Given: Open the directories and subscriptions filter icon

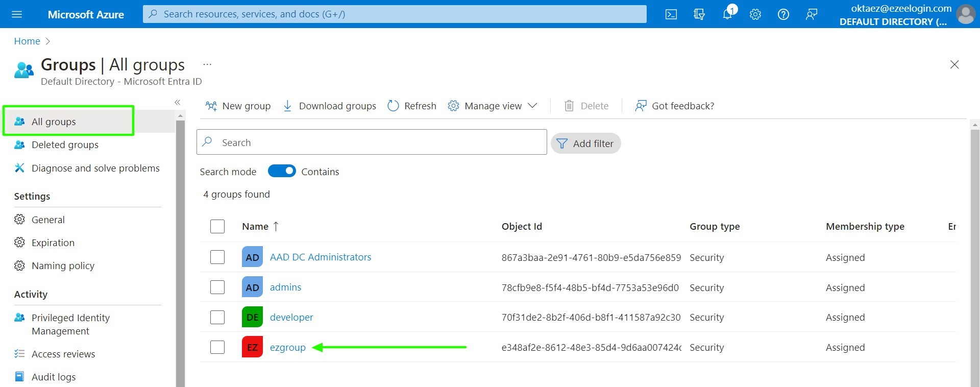Looking at the screenshot, I should [699, 14].
